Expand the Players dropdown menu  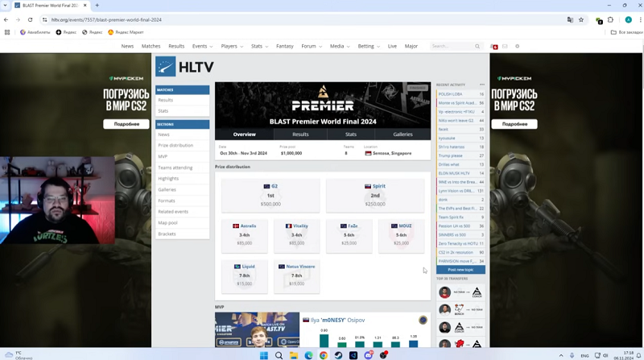pyautogui.click(x=232, y=47)
